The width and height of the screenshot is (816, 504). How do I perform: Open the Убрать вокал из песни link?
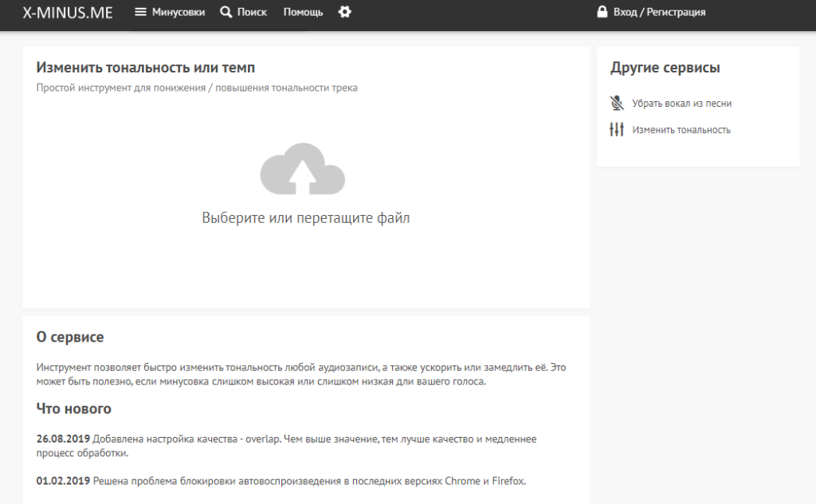coord(681,104)
